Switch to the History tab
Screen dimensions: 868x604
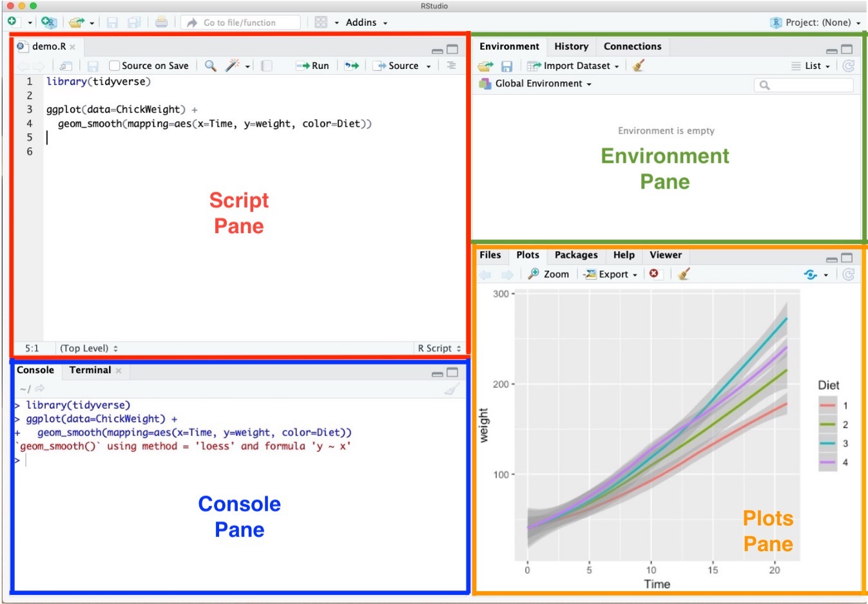(572, 46)
